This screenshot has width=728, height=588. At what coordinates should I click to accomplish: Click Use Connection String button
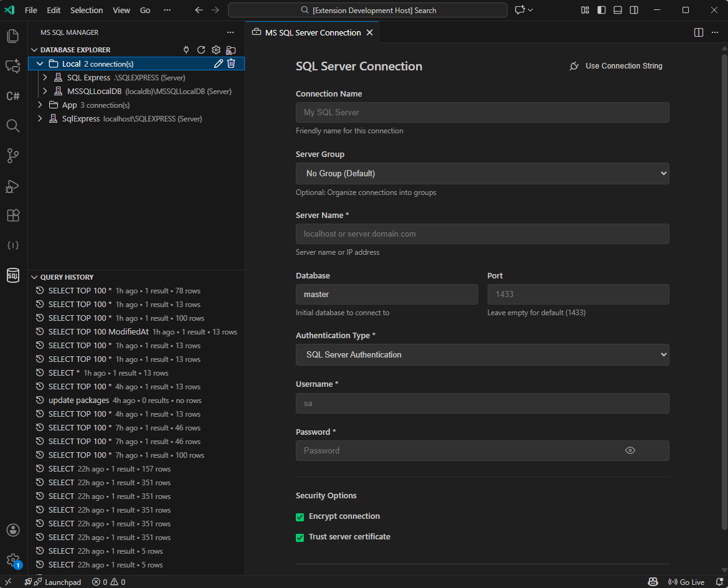pyautogui.click(x=616, y=66)
